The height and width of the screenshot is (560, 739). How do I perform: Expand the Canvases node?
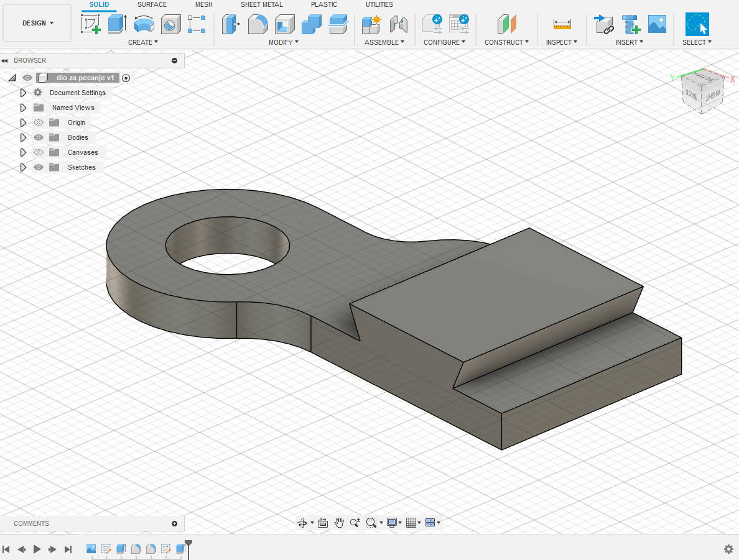(x=22, y=152)
